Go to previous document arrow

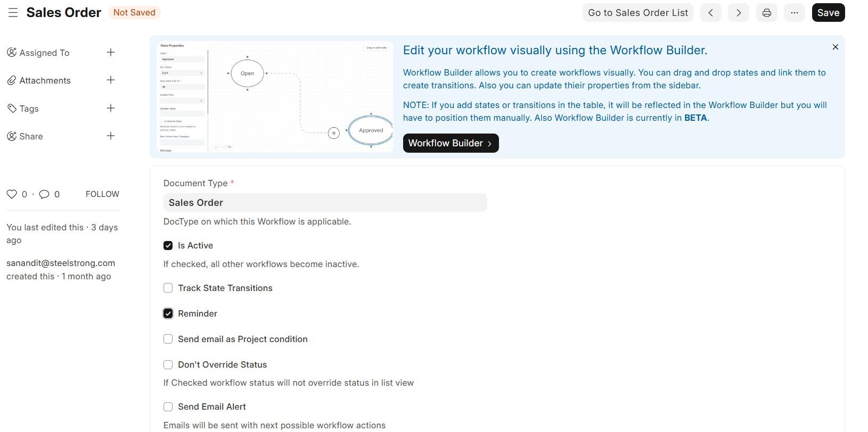(x=710, y=13)
